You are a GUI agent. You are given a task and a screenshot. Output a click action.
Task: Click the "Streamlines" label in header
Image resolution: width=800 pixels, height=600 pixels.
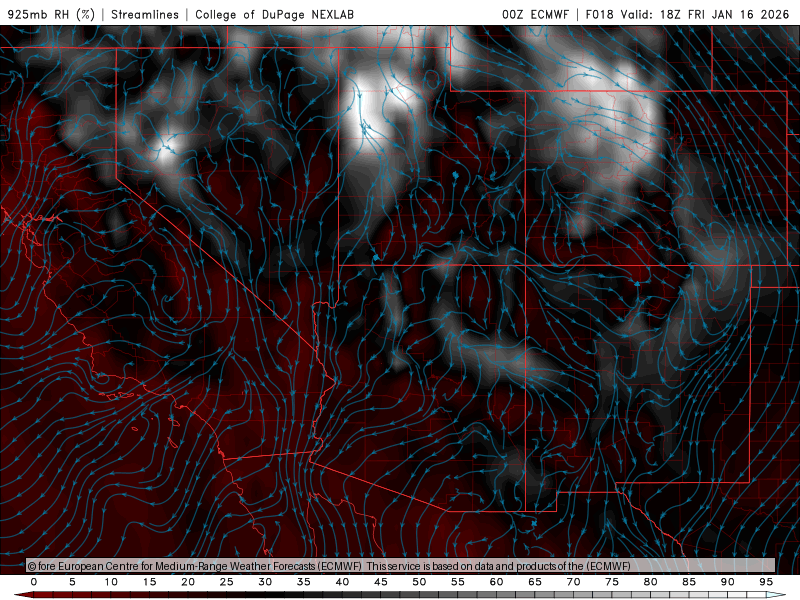(x=145, y=14)
